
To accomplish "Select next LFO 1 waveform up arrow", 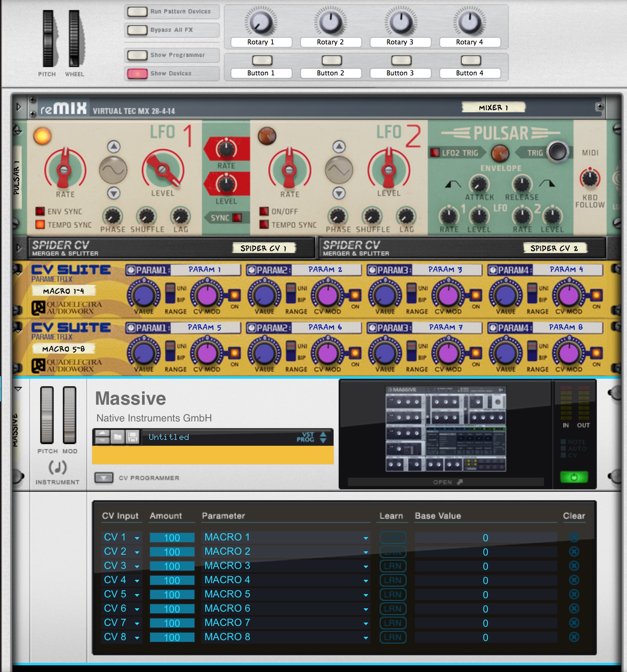I will (x=114, y=147).
